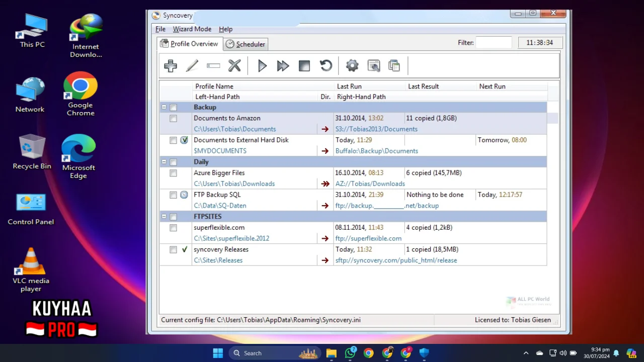Image resolution: width=644 pixels, height=362 pixels.
Task: Click sftp://syncovery.com/public_html/release path
Action: (x=396, y=260)
